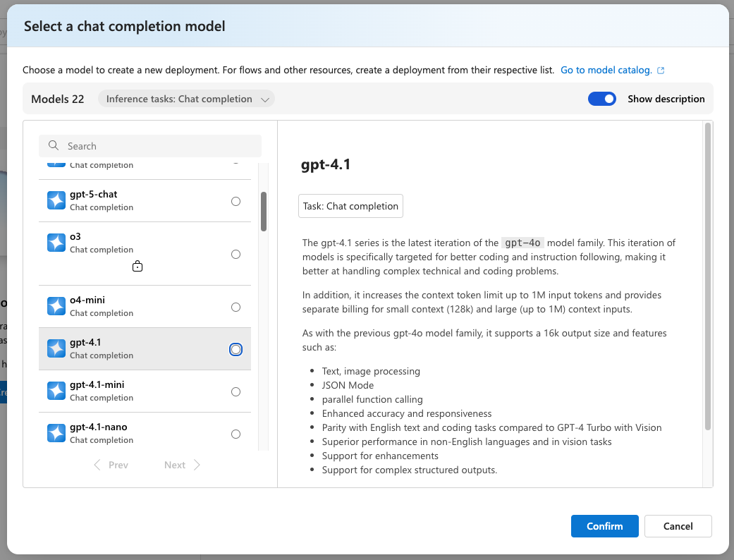This screenshot has height=560, width=734.
Task: Click the gpt-5-chat model name
Action: coord(94,195)
